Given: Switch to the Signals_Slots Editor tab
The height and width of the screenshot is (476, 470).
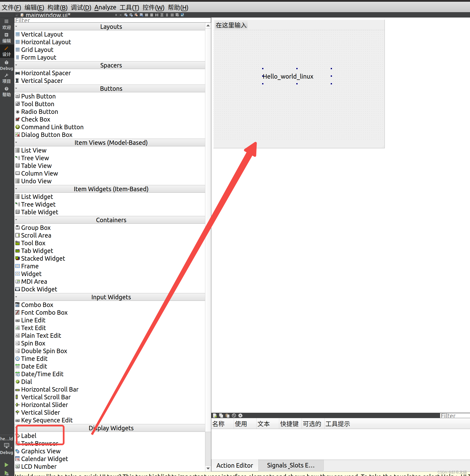Looking at the screenshot, I should click(x=291, y=465).
